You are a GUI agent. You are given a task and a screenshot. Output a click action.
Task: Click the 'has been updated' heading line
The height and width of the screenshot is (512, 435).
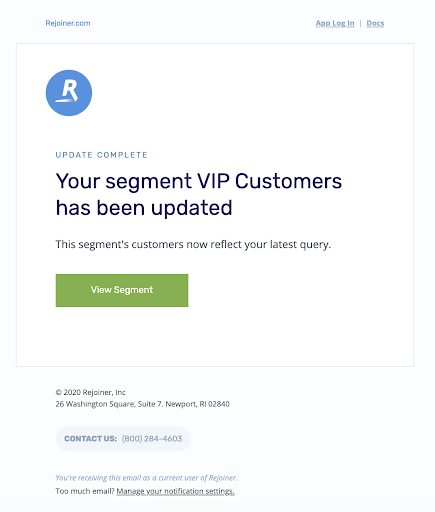coord(144,208)
